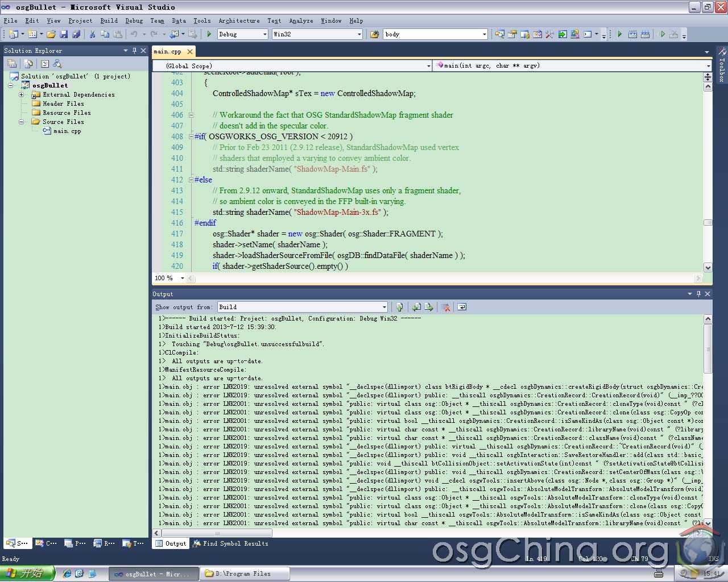
Task: Open the Debug configuration dropdown
Action: click(x=265, y=34)
